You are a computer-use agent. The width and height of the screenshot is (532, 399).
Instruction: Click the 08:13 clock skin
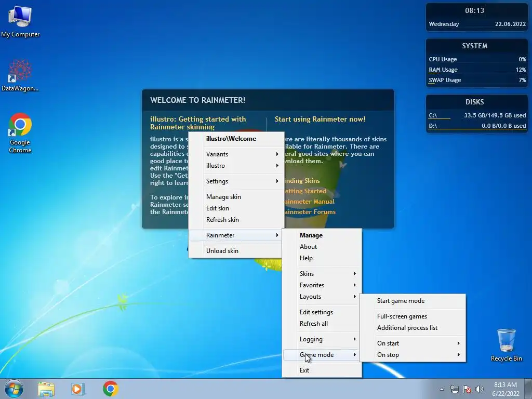click(x=475, y=10)
